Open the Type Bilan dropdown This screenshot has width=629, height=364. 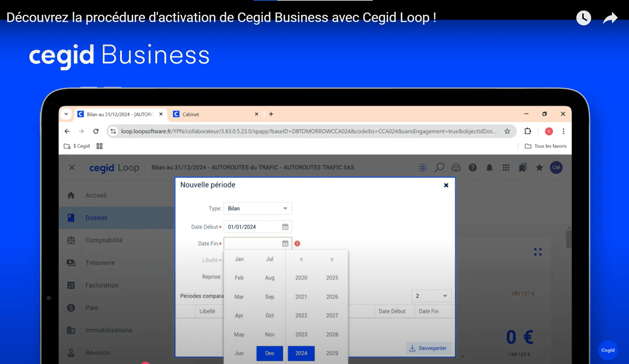[x=258, y=208]
